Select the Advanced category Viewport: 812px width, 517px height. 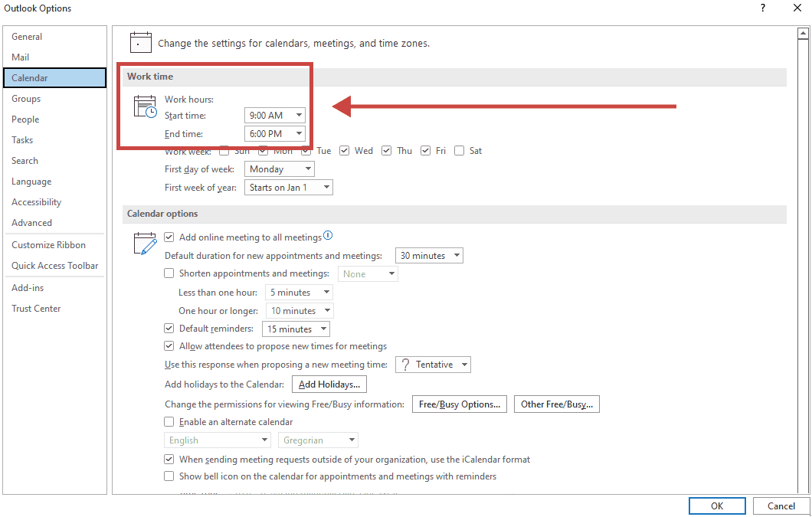pyautogui.click(x=54, y=224)
